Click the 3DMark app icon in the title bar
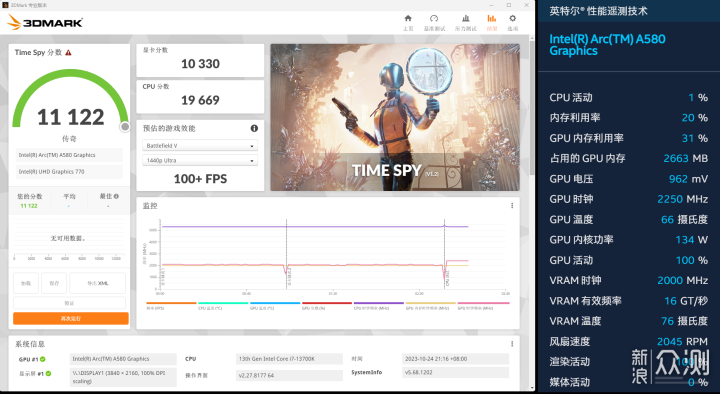This screenshot has width=720, height=394. pos(5,5)
